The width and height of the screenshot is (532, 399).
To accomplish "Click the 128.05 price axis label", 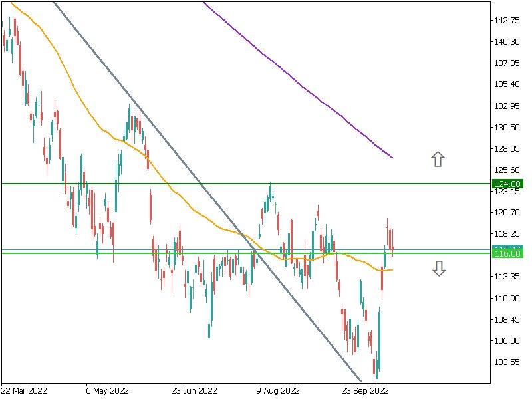I will point(507,149).
